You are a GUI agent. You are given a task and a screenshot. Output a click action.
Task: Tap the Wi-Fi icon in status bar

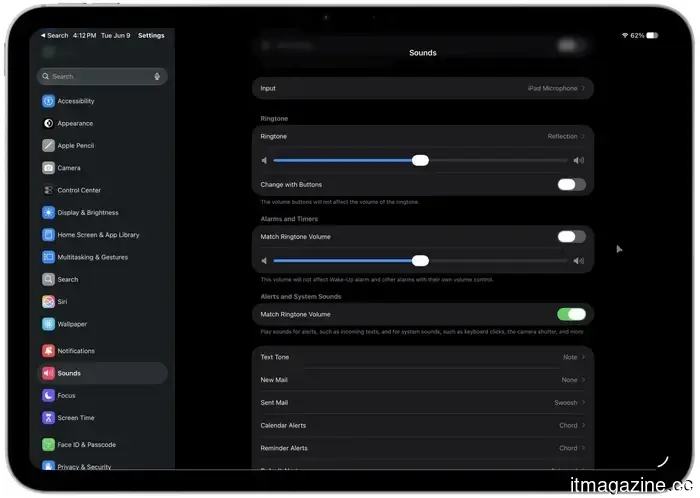[625, 35]
